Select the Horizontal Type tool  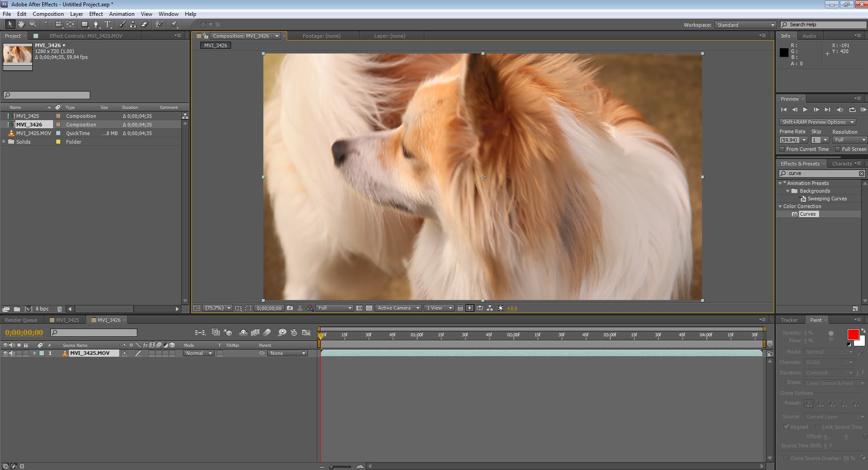click(107, 24)
